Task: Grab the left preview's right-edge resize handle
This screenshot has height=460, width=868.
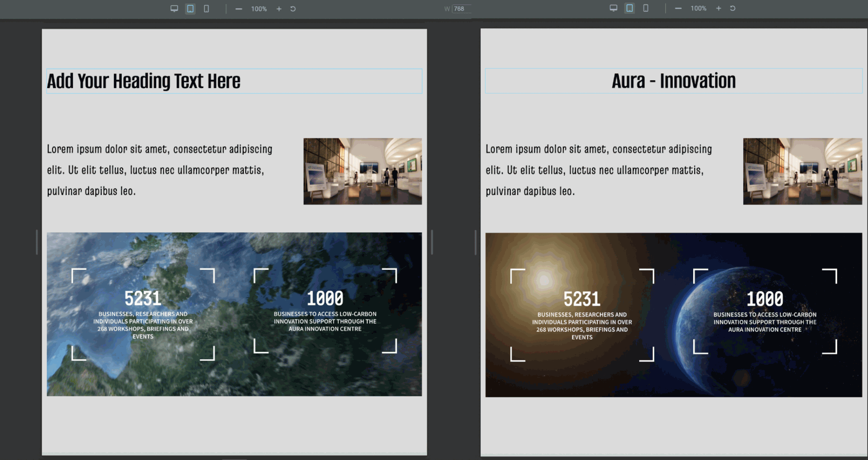Action: [432, 242]
